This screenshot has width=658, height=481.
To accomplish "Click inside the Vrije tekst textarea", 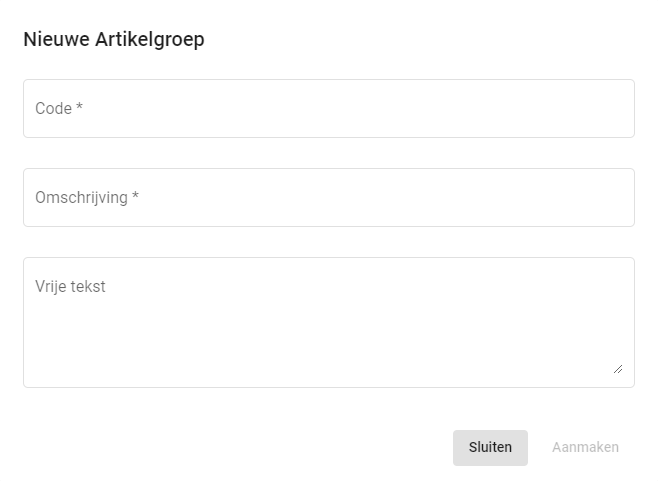I will (x=328, y=322).
